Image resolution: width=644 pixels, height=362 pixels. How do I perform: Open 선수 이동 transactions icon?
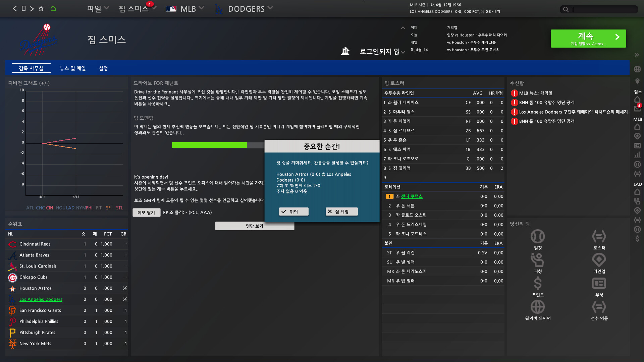click(599, 307)
